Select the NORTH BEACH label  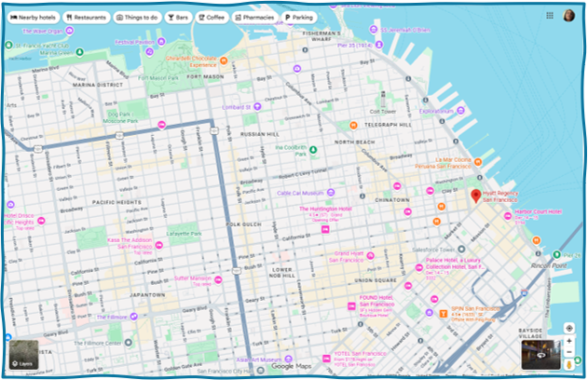(354, 142)
